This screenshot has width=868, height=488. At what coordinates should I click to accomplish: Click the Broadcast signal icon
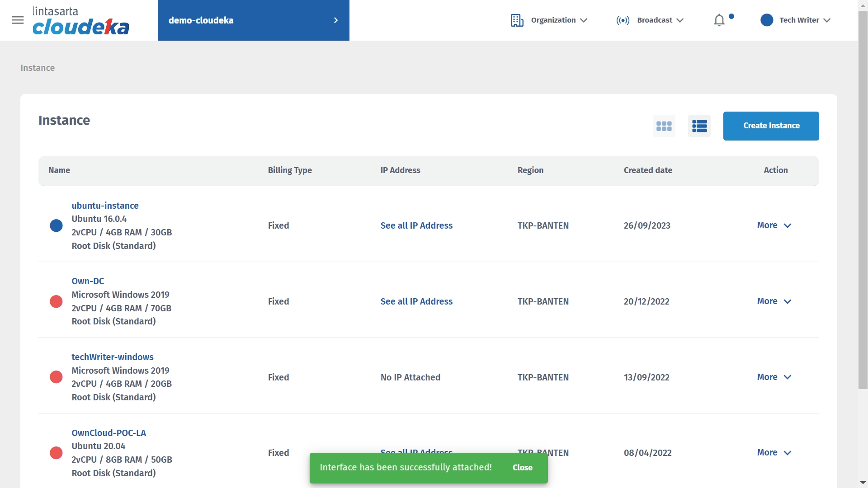click(x=623, y=20)
